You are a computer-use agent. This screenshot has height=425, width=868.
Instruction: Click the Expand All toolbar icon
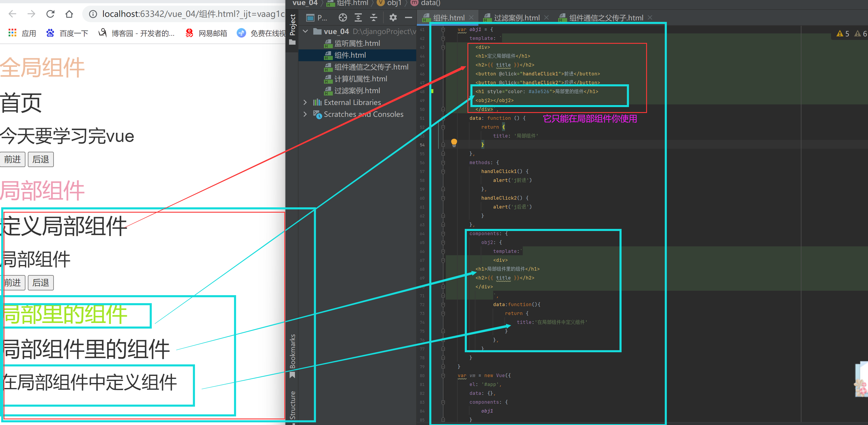click(358, 17)
